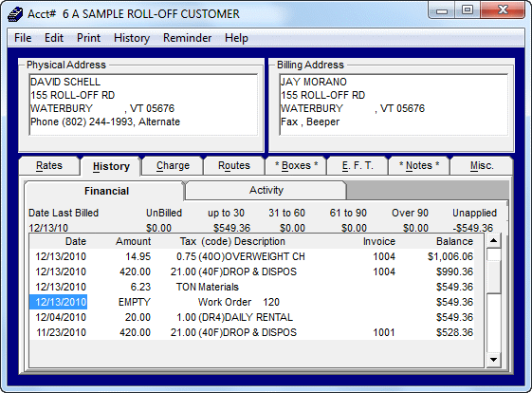Open the Edit menu
The width and height of the screenshot is (532, 393).
54,38
